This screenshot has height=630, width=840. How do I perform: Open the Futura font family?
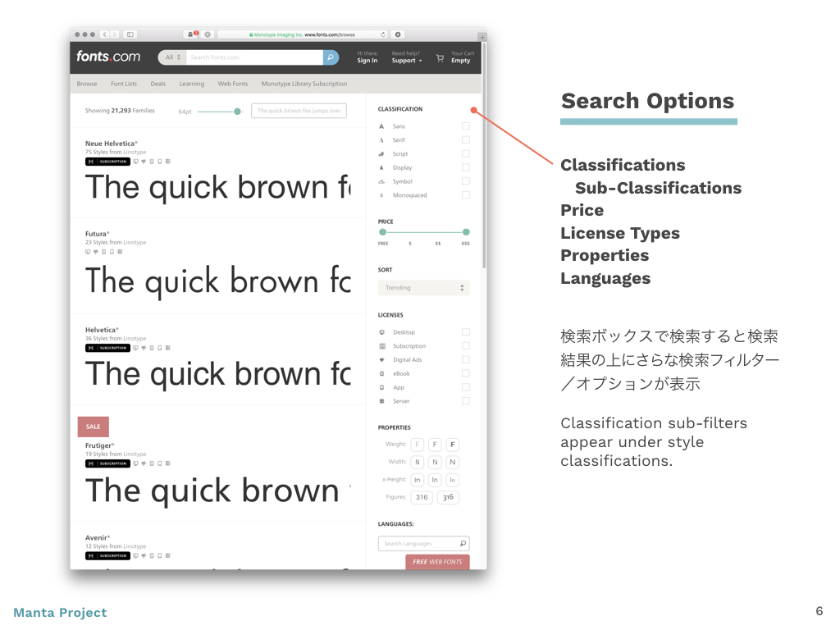(97, 234)
